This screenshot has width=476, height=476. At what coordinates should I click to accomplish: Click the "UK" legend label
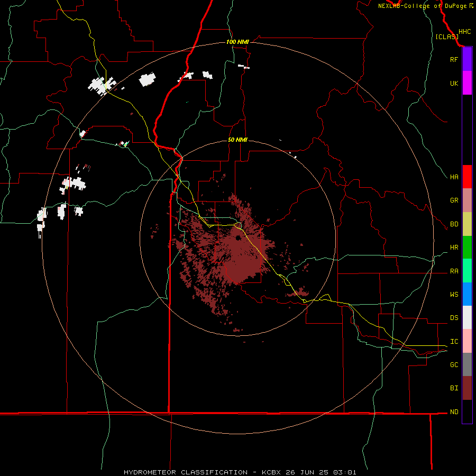454,83
